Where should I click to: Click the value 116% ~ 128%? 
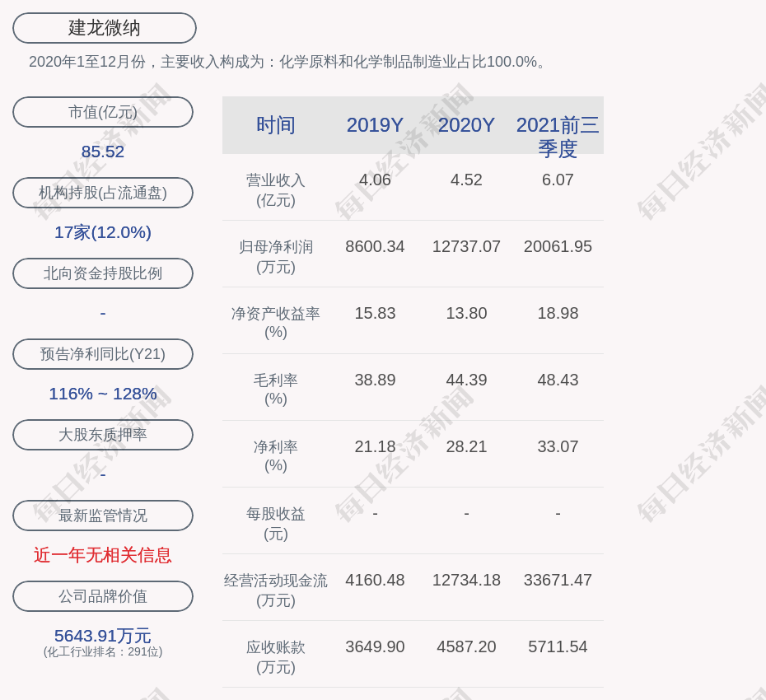tap(103, 393)
